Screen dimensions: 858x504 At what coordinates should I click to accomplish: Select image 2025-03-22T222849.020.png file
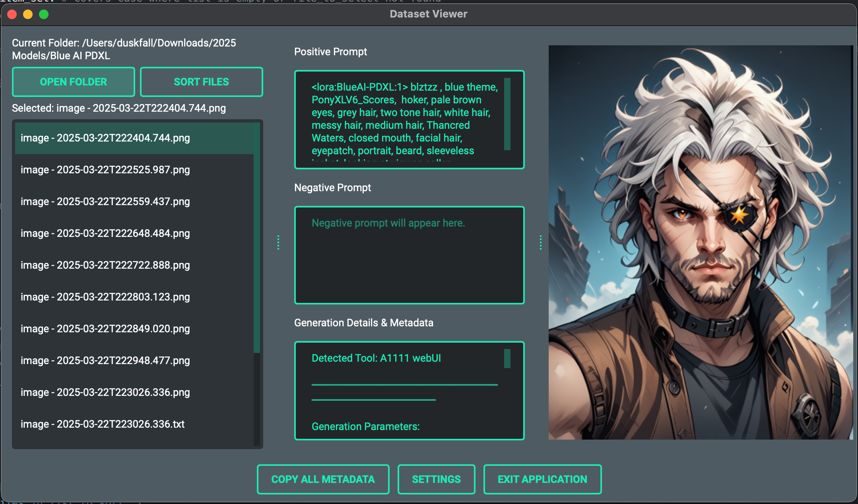(x=105, y=329)
